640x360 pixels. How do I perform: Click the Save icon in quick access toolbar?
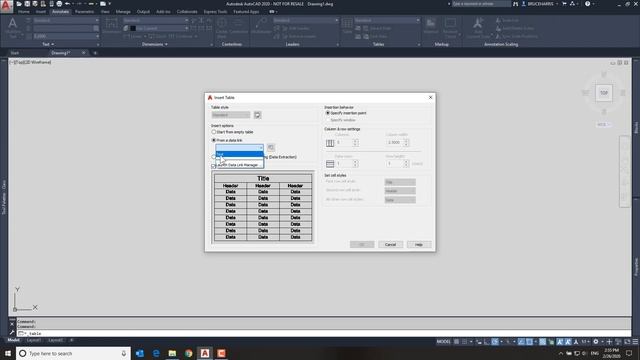[27, 4]
